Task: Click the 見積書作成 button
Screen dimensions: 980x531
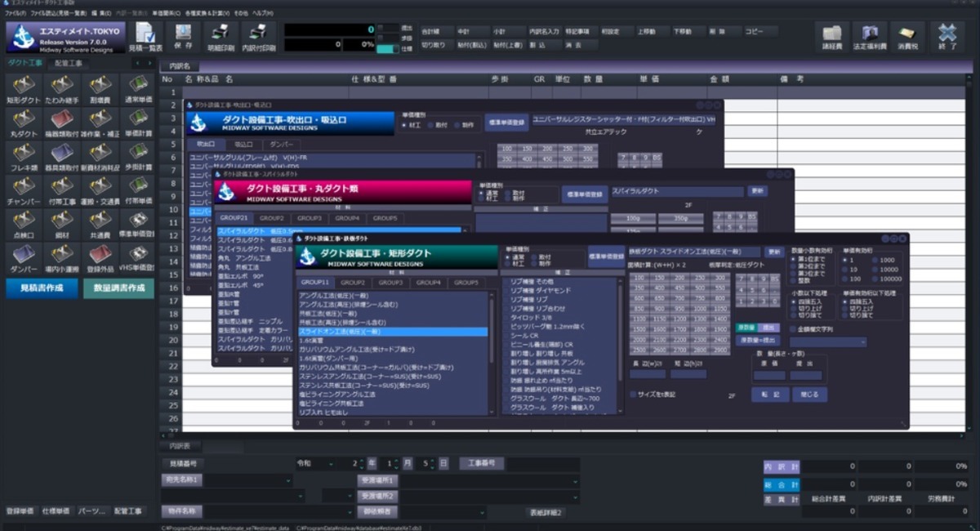Action: click(42, 288)
